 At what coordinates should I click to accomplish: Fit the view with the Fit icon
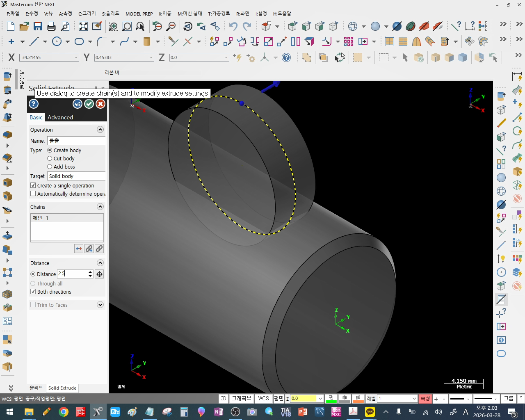pos(83,27)
